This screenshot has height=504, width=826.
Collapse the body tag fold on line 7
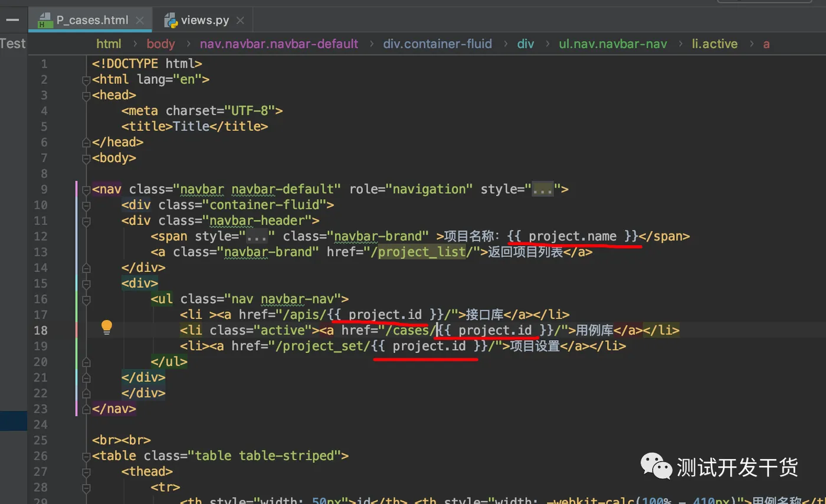coord(86,158)
